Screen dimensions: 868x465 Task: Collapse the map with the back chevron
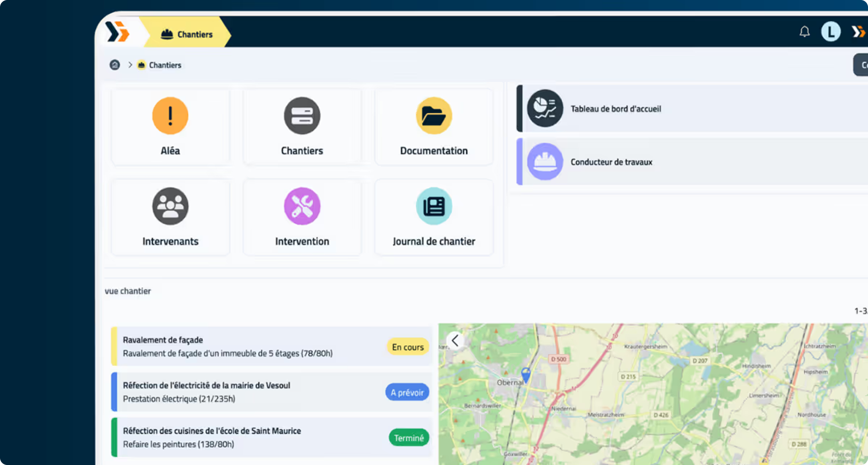(455, 340)
